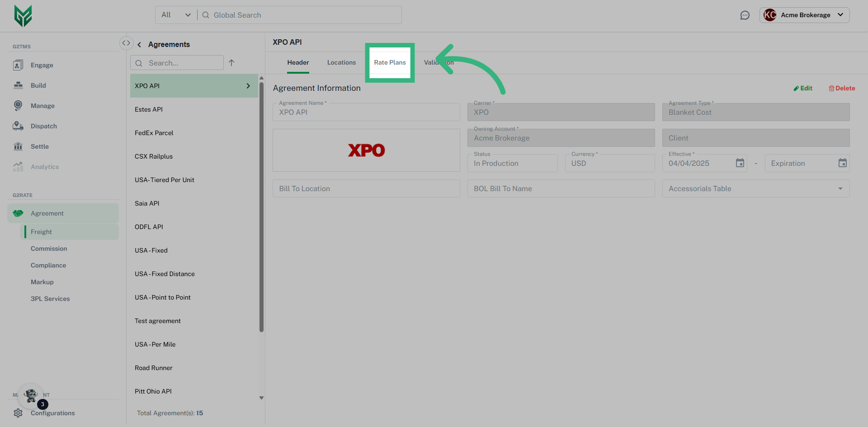This screenshot has height=427, width=868.
Task: Open the Analytics chart icon
Action: coord(18,166)
